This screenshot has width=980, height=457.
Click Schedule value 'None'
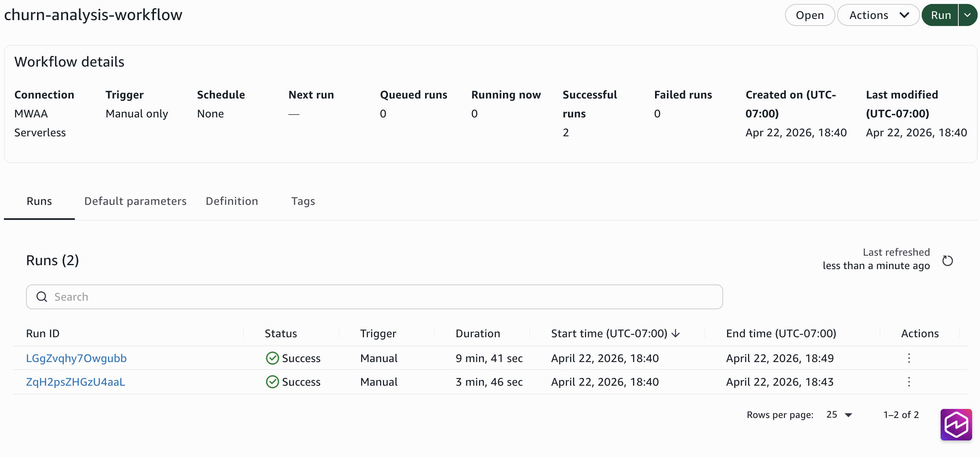pos(210,113)
